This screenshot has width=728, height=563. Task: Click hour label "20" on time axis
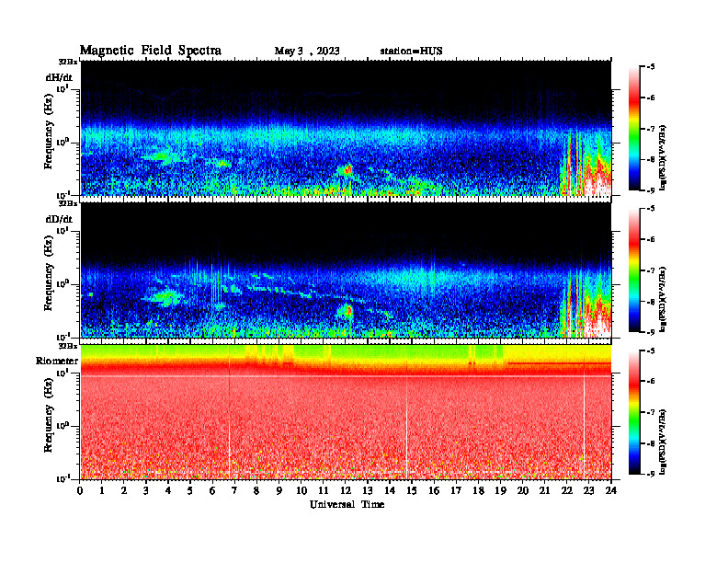pyautogui.click(x=522, y=490)
